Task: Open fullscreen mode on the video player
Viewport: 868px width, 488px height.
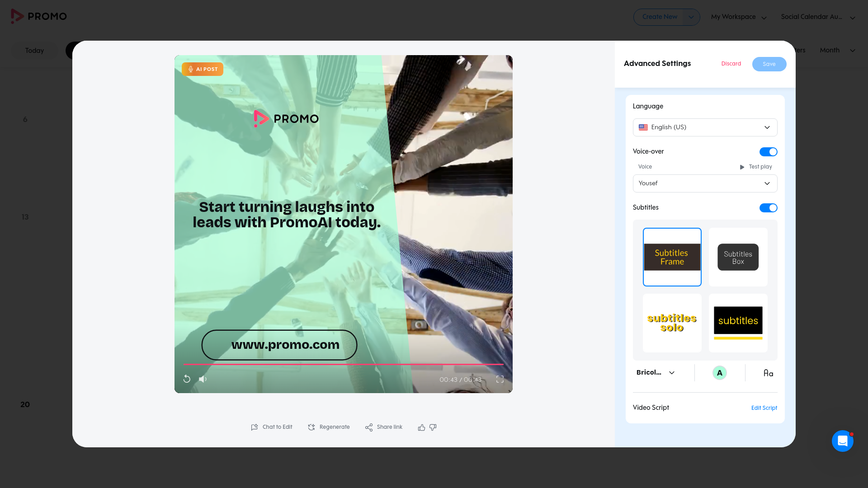Action: (500, 380)
